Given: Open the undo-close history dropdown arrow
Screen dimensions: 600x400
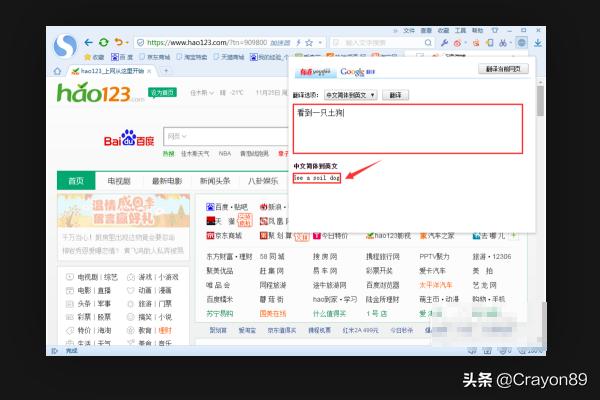Looking at the screenshot, I should click(127, 43).
